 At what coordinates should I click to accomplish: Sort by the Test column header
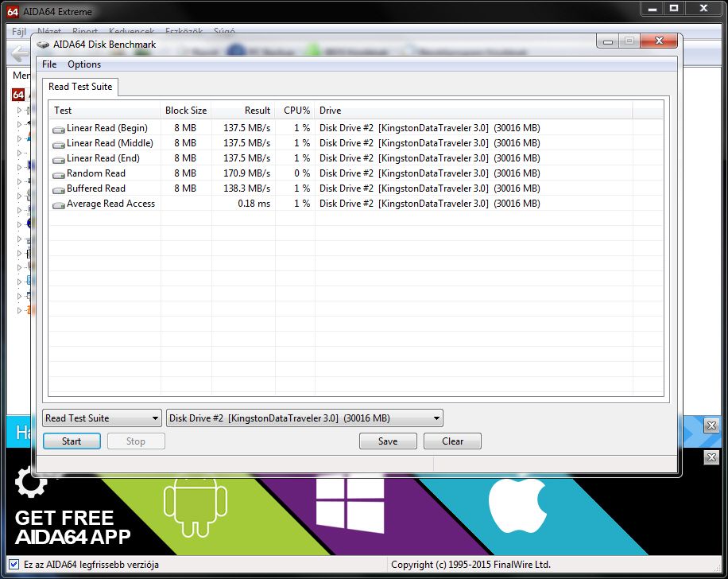coord(104,111)
